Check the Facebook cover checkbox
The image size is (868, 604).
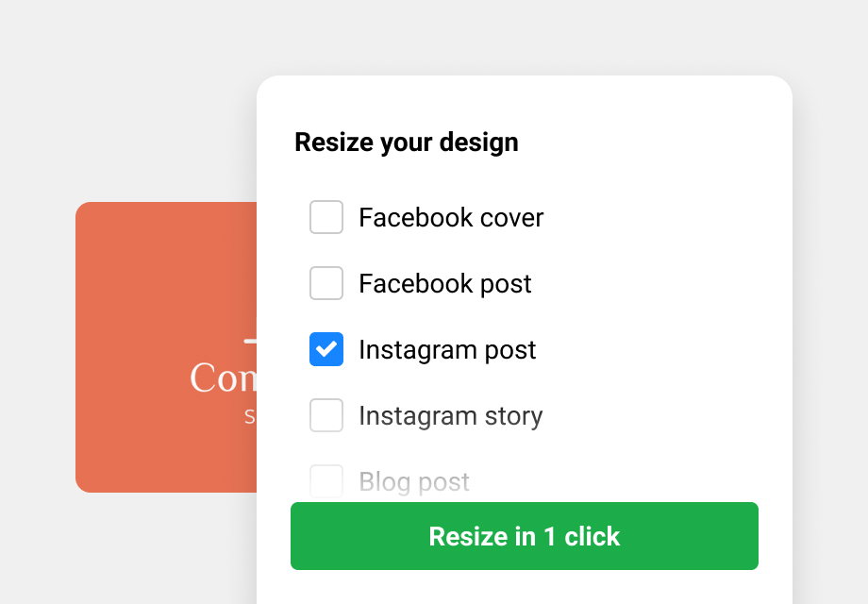[326, 217]
